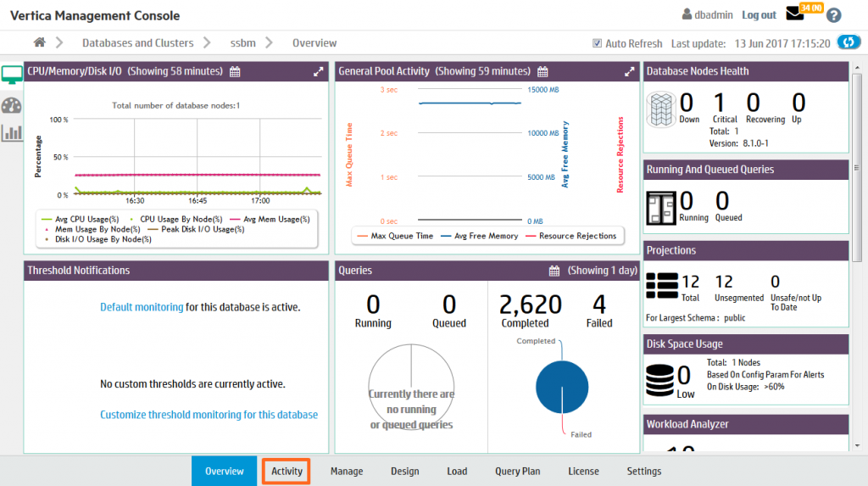
Task: Open the Query Plan tab
Action: tap(518, 471)
